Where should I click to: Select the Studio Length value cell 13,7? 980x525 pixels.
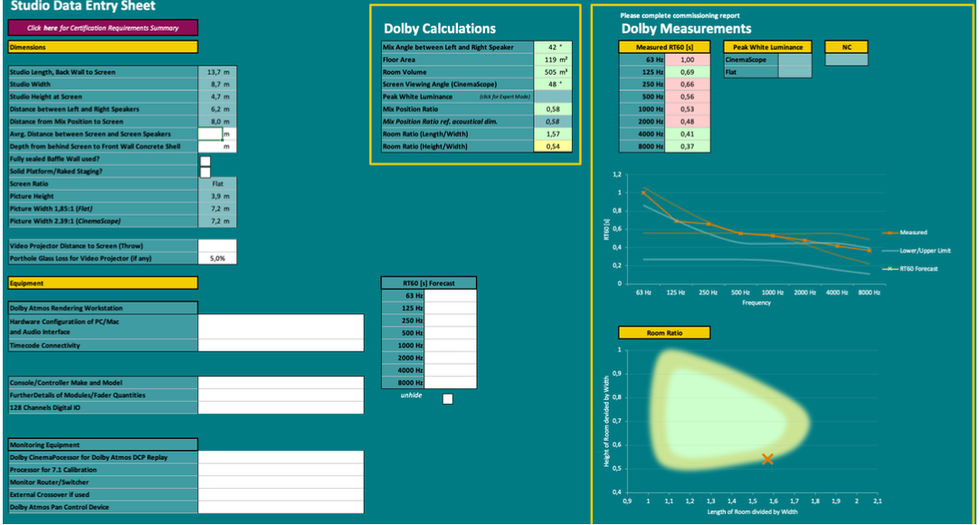[217, 72]
